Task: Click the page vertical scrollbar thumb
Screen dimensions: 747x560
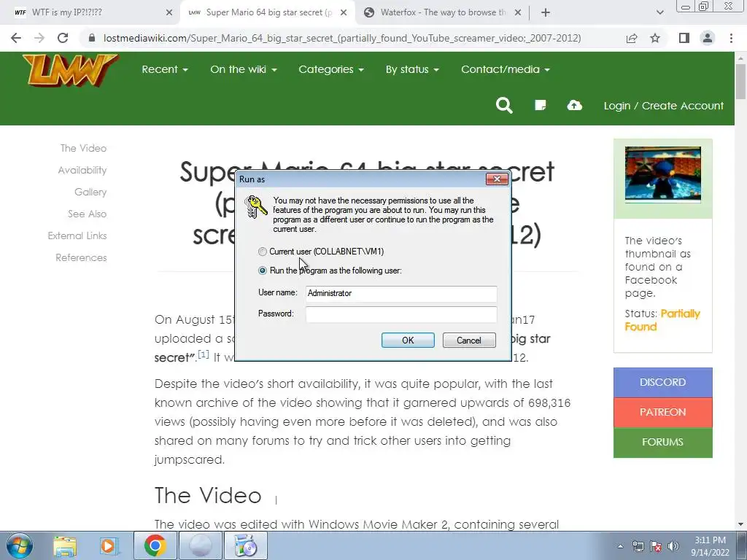Action: (740, 81)
